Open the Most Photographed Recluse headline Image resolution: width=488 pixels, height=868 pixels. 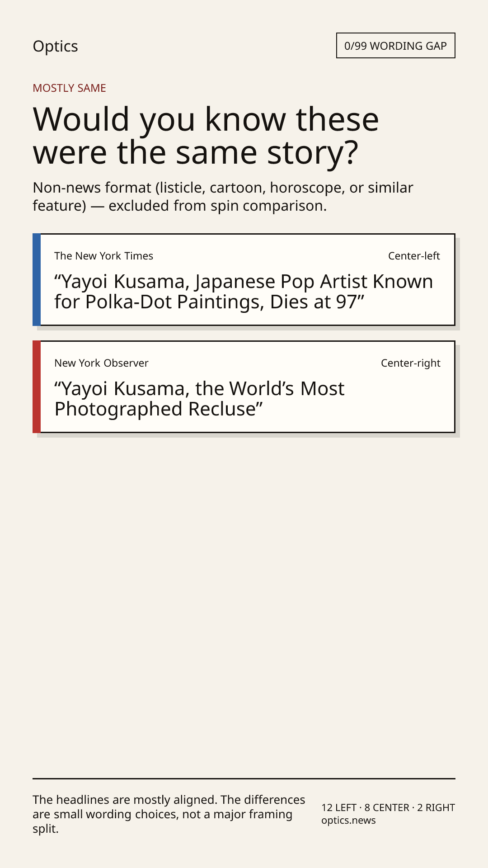[x=199, y=399]
